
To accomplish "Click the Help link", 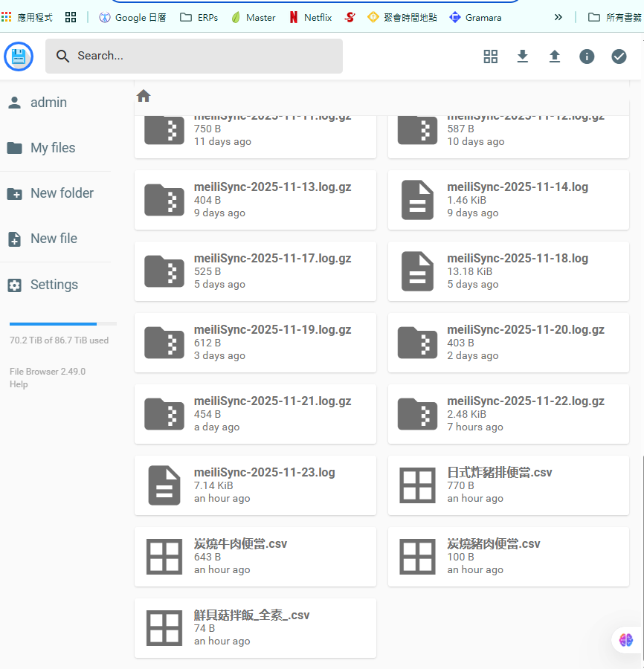I will pos(19,384).
